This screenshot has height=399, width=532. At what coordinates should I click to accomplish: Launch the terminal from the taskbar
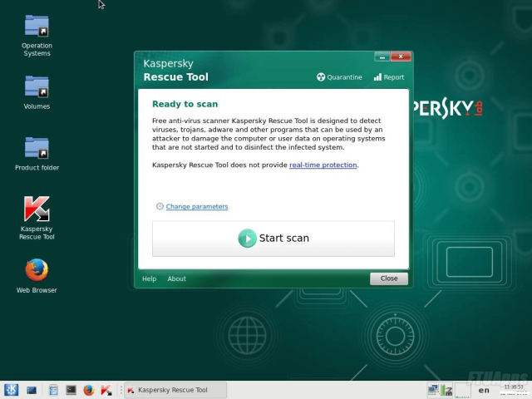[71, 390]
